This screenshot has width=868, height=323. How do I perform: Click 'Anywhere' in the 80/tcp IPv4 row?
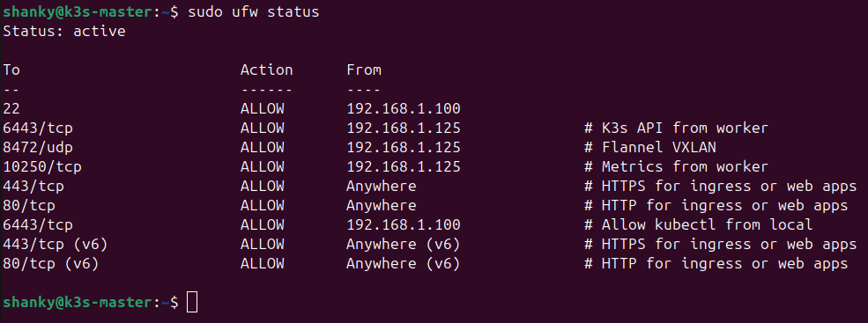pos(382,205)
